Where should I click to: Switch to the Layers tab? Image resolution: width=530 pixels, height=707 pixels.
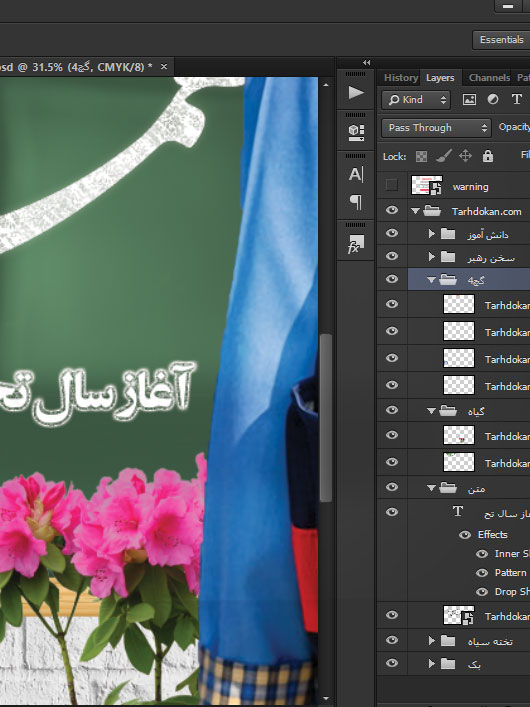click(440, 78)
